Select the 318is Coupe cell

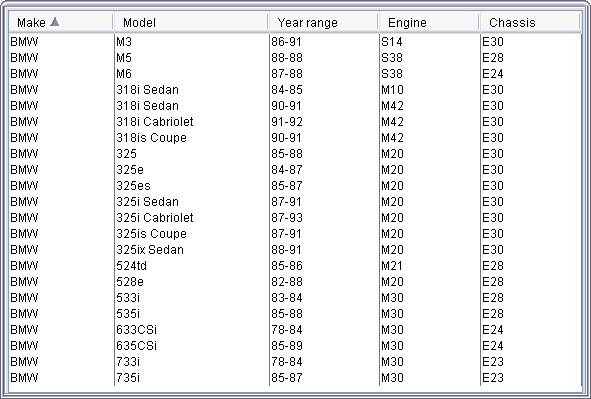pos(192,138)
